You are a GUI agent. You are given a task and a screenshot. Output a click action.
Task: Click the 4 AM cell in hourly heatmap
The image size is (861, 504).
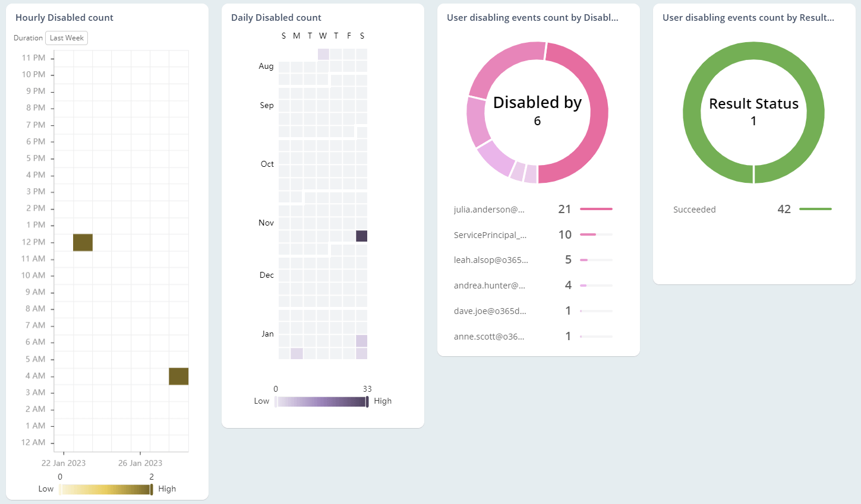click(x=178, y=376)
